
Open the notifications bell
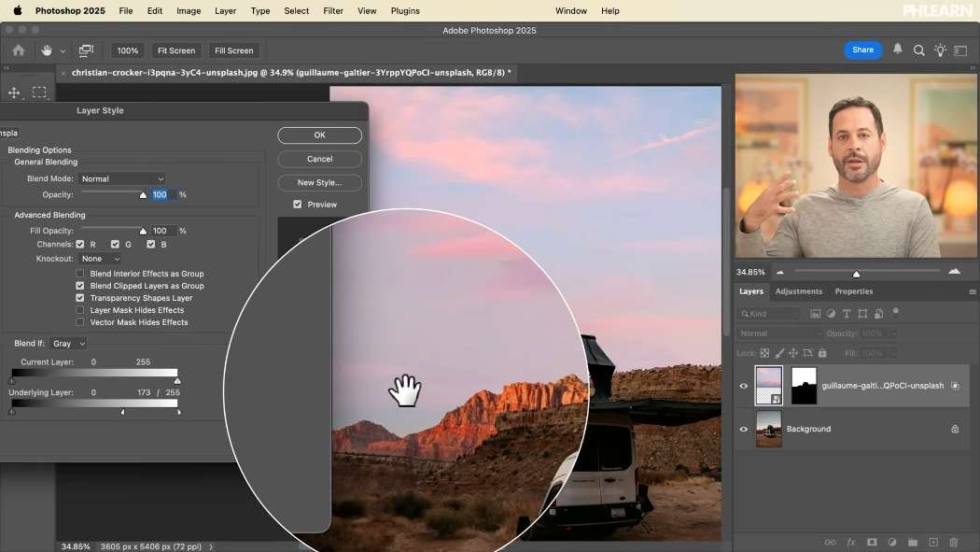[x=898, y=50]
